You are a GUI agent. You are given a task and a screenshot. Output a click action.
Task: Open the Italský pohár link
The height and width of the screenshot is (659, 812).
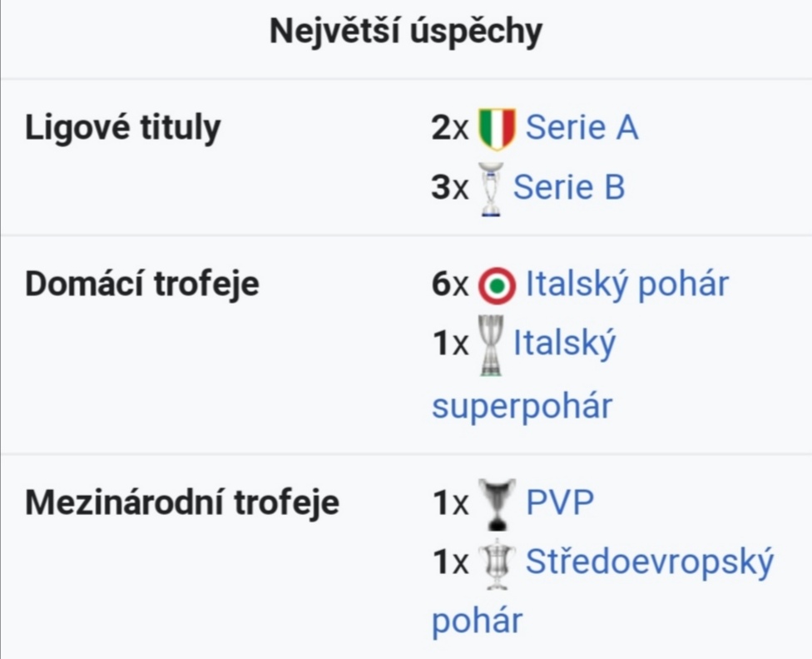coord(627,285)
